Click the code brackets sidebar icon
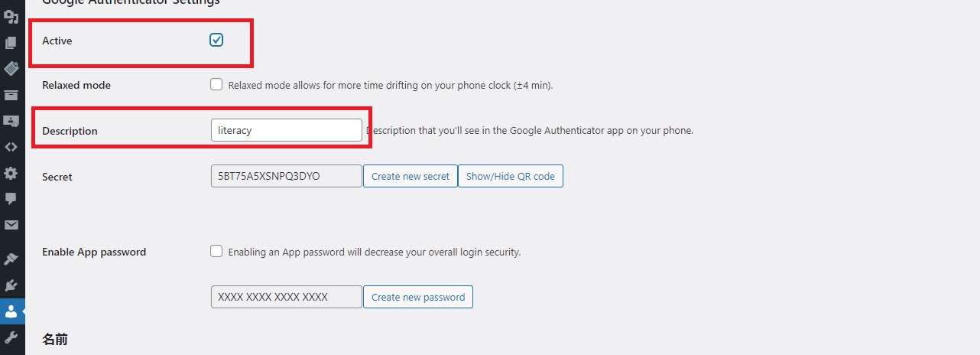Viewport: 980px width, 355px height. (x=11, y=147)
